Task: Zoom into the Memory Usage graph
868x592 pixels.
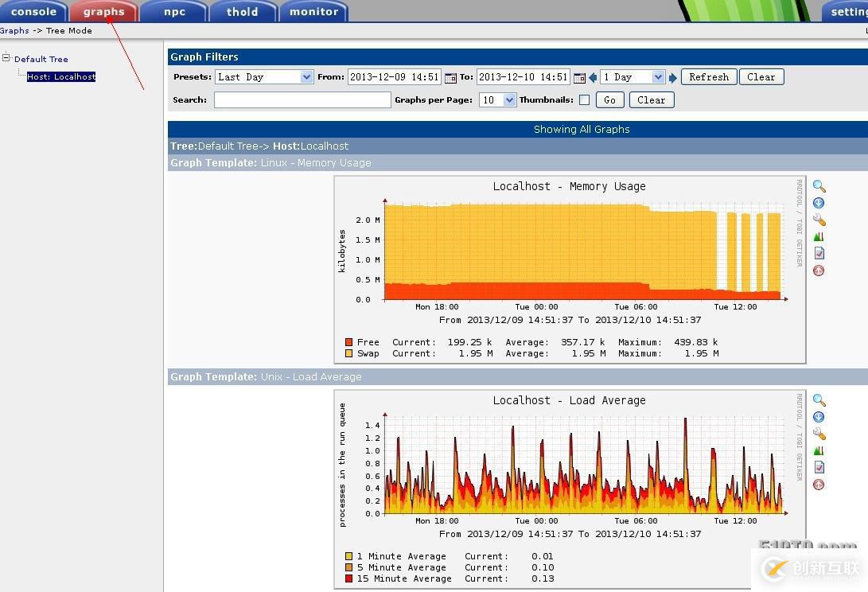Action: (x=819, y=185)
